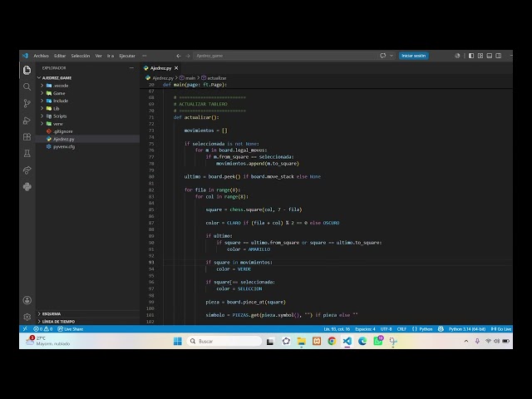This screenshot has width=532, height=399.
Task: Click the Buscar search box in the taskbar
Action: coord(224,341)
